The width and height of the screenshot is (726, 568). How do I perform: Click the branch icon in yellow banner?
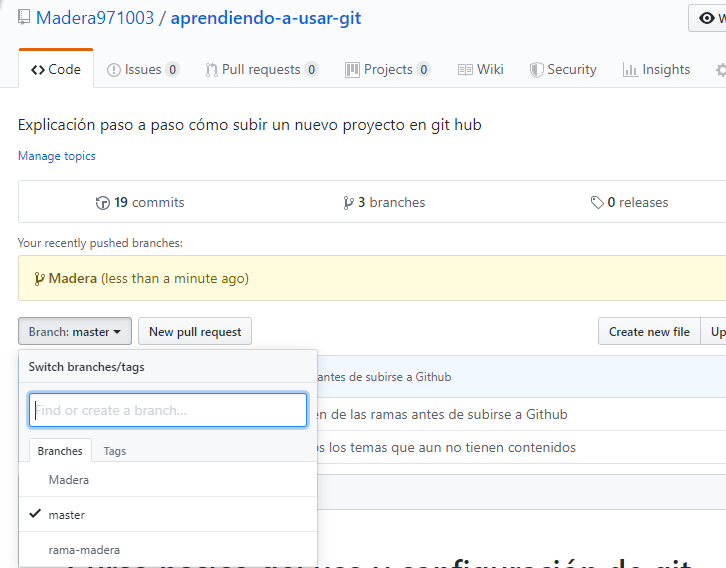39,279
